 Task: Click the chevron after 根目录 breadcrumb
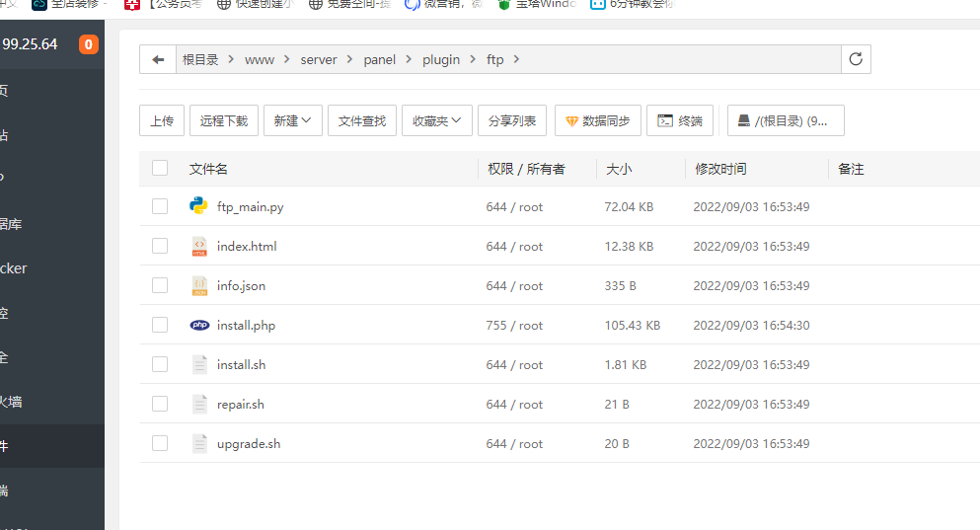pos(231,59)
